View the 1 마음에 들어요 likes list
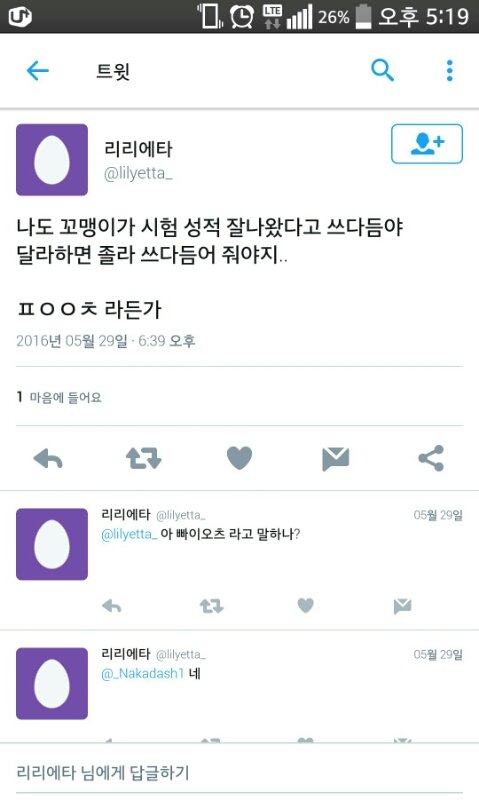The height and width of the screenshot is (800, 479). [59, 397]
